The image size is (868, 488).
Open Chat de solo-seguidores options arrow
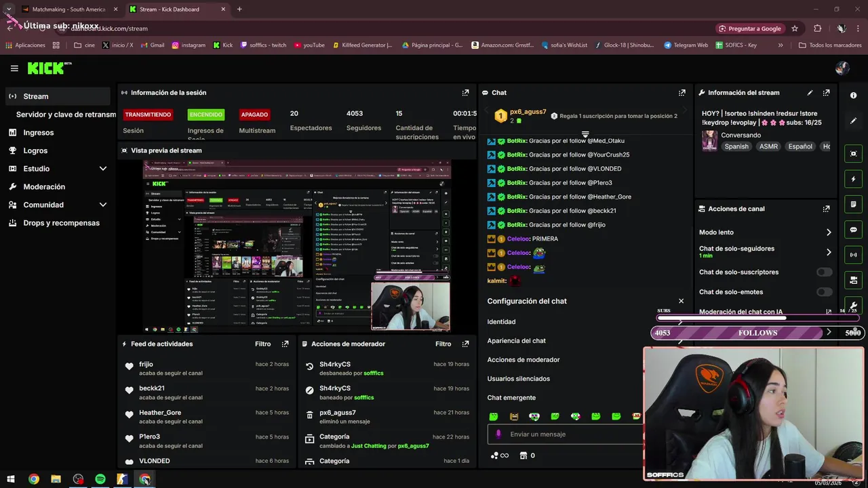coord(829,252)
